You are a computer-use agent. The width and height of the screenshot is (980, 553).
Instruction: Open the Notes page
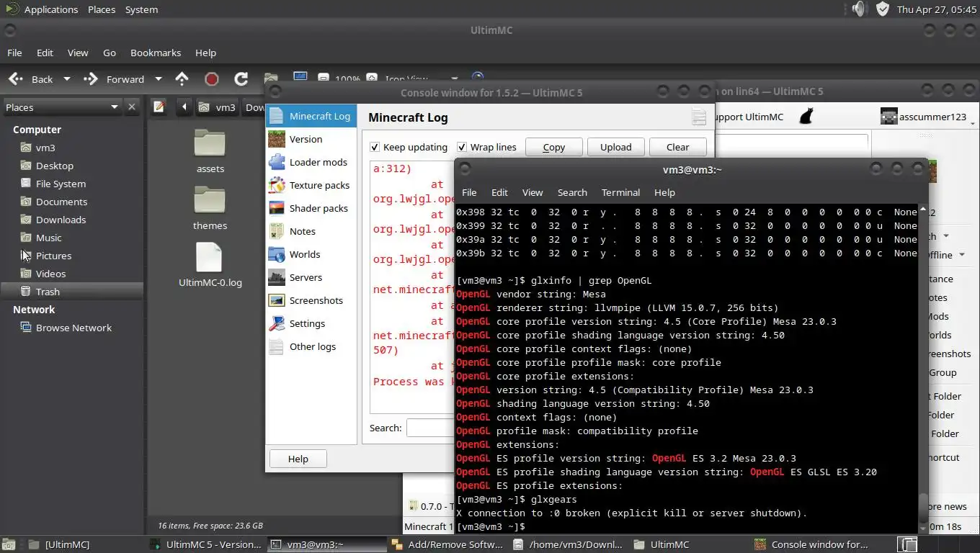click(x=311, y=231)
